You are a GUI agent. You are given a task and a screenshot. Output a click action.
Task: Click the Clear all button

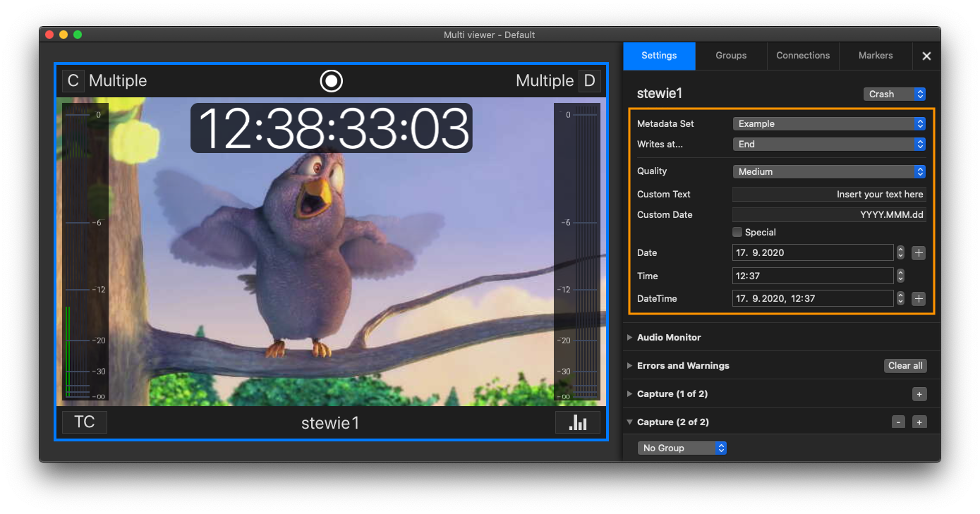pos(905,366)
